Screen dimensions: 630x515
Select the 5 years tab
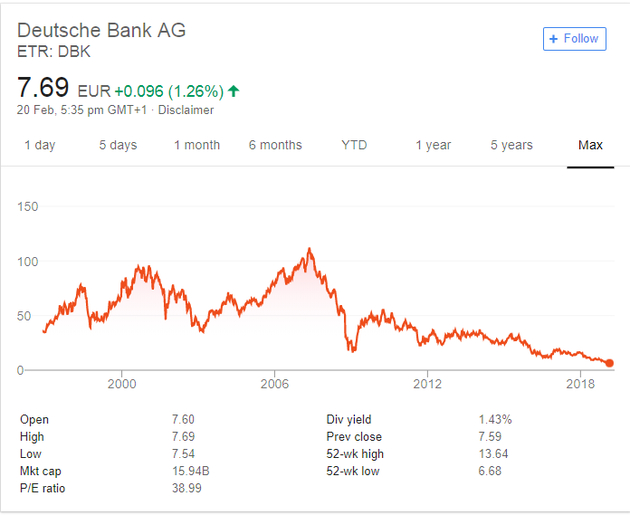(511, 145)
